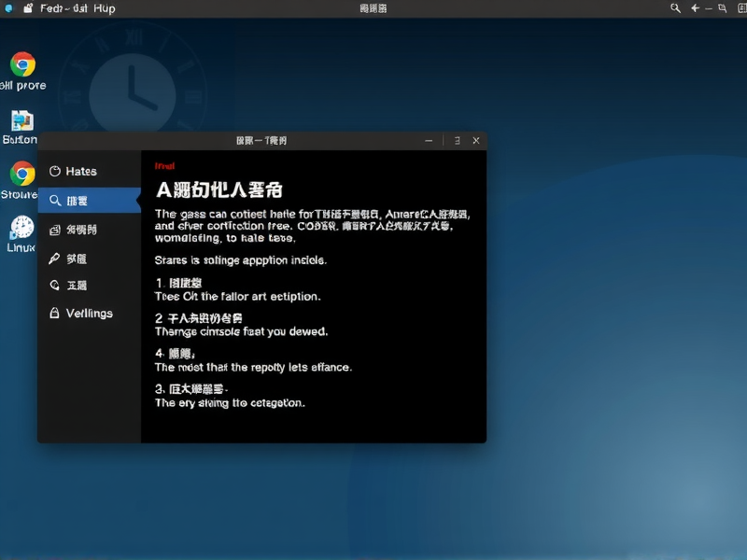747x560 pixels.
Task: Click the back arrow in the top bar
Action: [695, 7]
